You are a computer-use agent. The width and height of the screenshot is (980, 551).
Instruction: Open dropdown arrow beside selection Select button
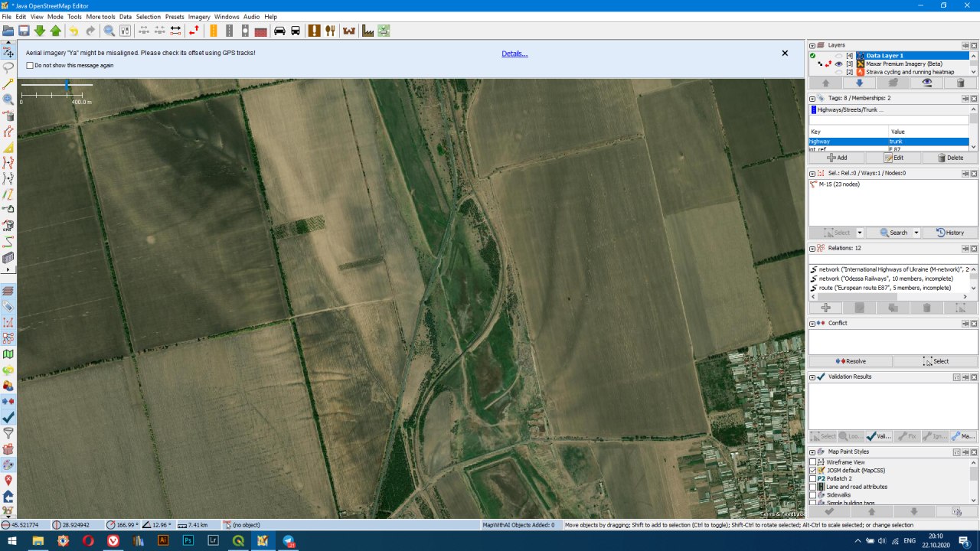click(860, 233)
